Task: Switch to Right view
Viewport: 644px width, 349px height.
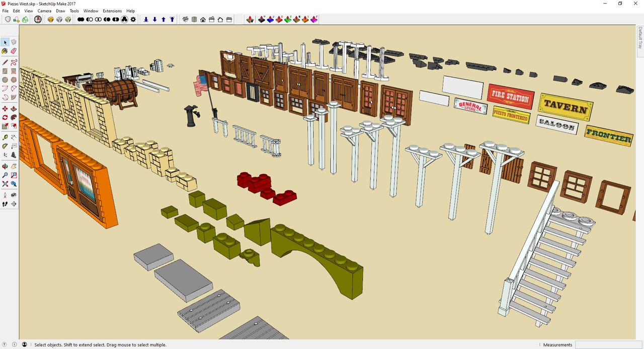Action: click(211, 19)
